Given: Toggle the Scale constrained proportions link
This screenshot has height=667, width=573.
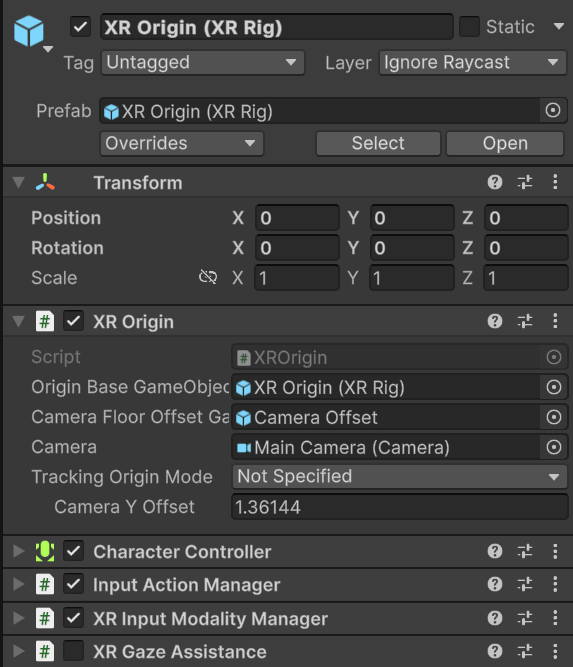Looking at the screenshot, I should pos(208,277).
